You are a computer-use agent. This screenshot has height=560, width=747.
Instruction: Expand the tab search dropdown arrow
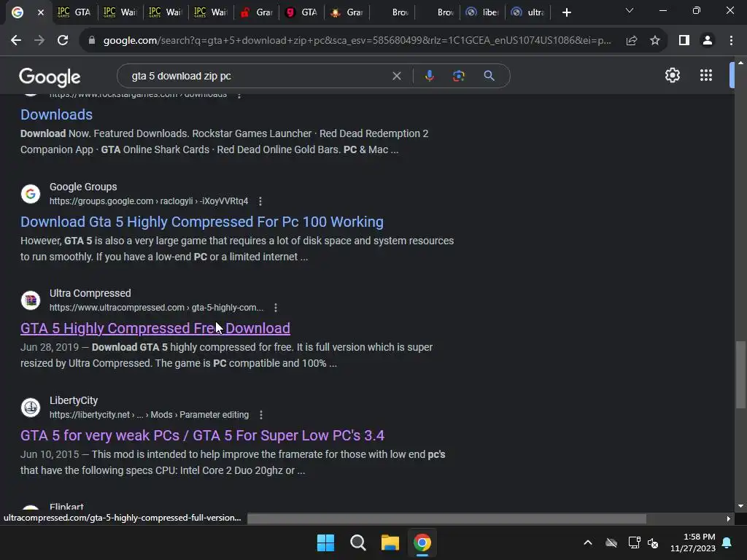click(x=630, y=10)
